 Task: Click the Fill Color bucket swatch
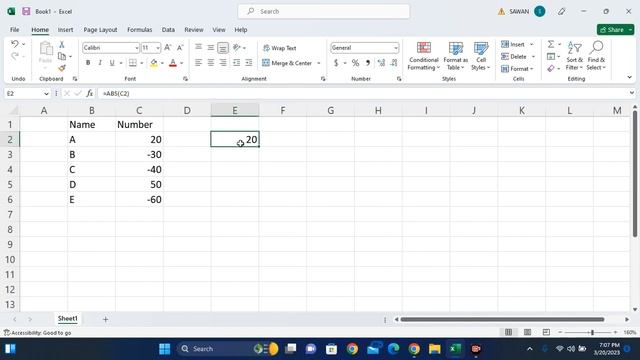tap(153, 63)
